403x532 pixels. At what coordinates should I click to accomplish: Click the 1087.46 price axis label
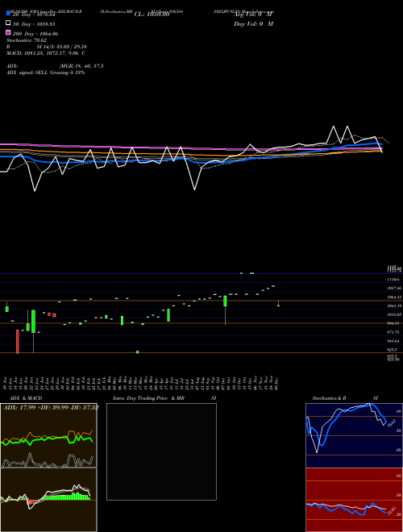tap(394, 288)
